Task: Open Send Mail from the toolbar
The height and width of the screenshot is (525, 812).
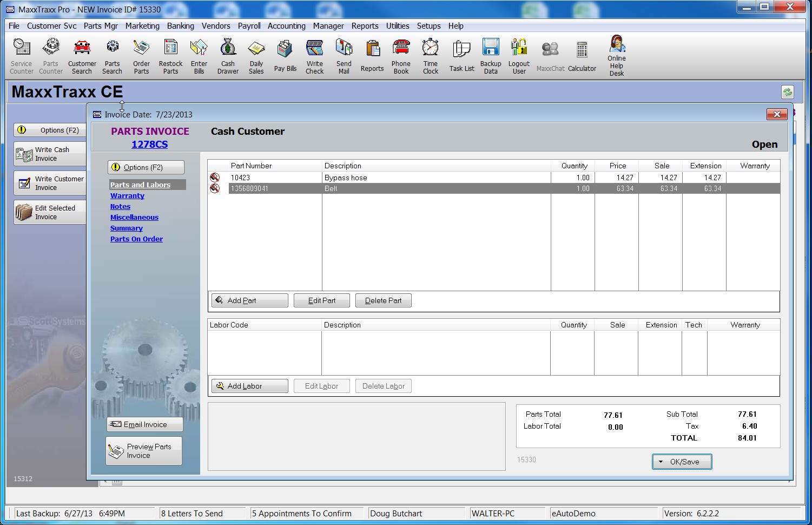Action: pos(344,56)
